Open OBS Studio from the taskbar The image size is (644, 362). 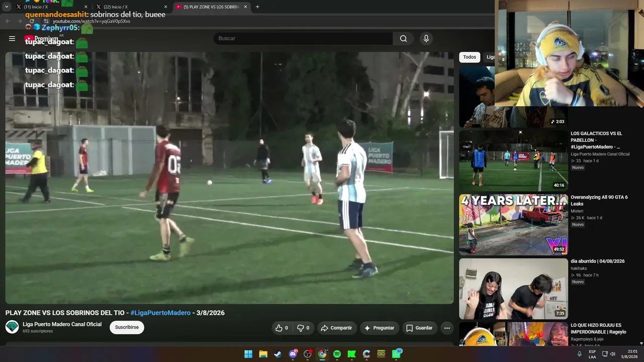click(307, 354)
